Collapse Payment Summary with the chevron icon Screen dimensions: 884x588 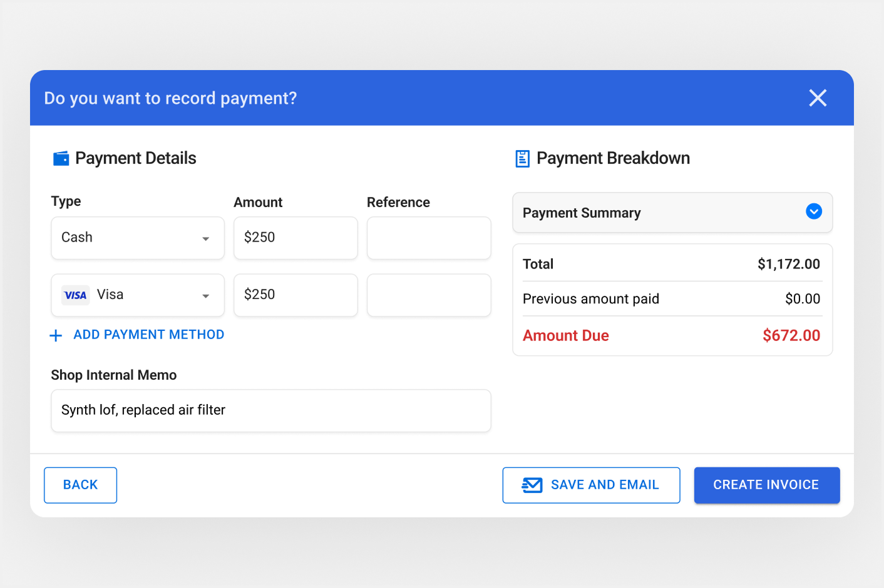(814, 212)
